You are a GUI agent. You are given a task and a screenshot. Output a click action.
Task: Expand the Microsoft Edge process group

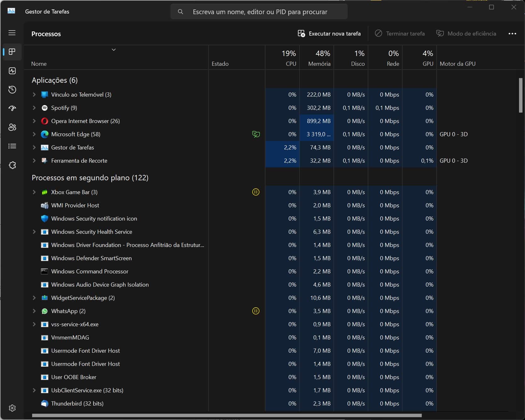[x=34, y=134]
